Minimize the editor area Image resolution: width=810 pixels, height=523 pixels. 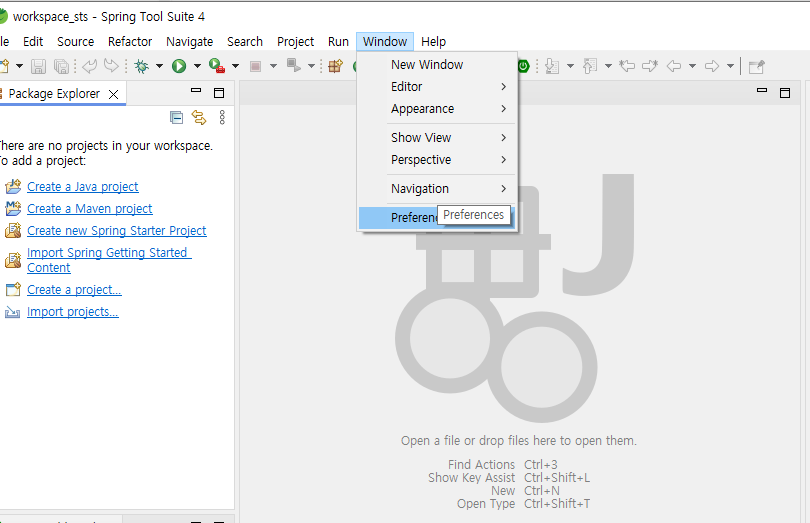point(761,90)
